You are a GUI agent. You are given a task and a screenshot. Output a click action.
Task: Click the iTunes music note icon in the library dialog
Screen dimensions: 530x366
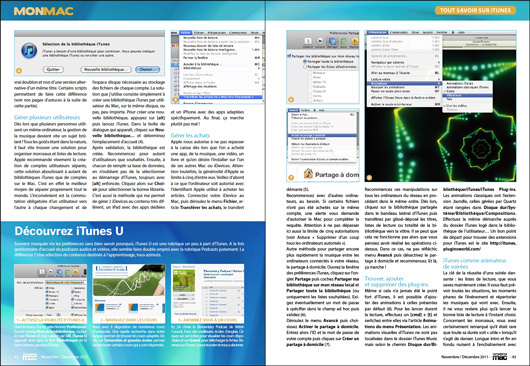point(29,51)
